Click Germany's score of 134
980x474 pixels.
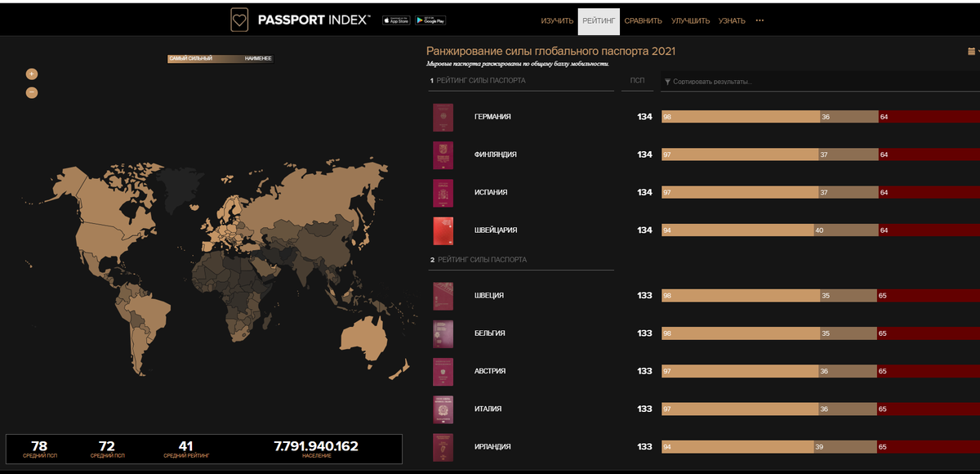(645, 117)
